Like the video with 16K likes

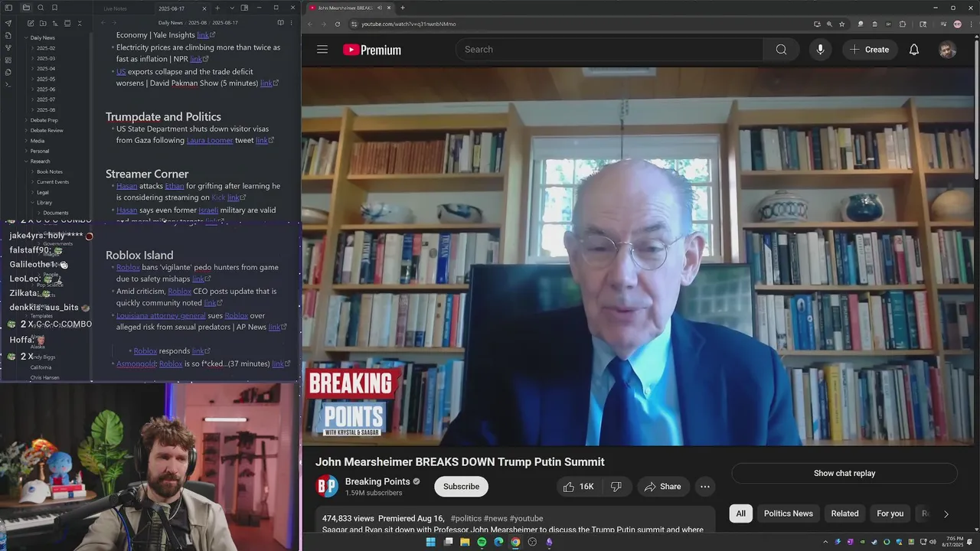coord(579,487)
